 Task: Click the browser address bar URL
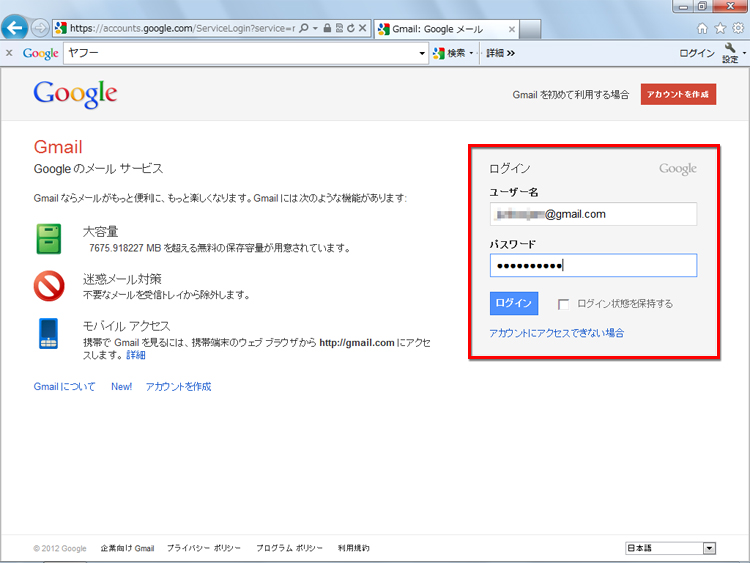click(183, 28)
